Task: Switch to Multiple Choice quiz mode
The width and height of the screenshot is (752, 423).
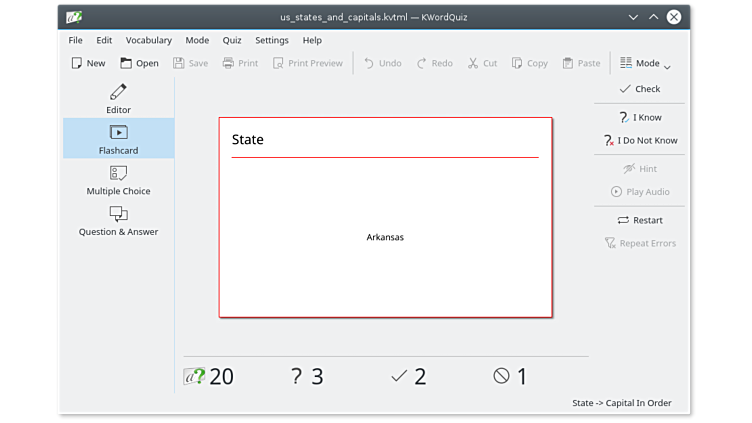Action: point(118,180)
